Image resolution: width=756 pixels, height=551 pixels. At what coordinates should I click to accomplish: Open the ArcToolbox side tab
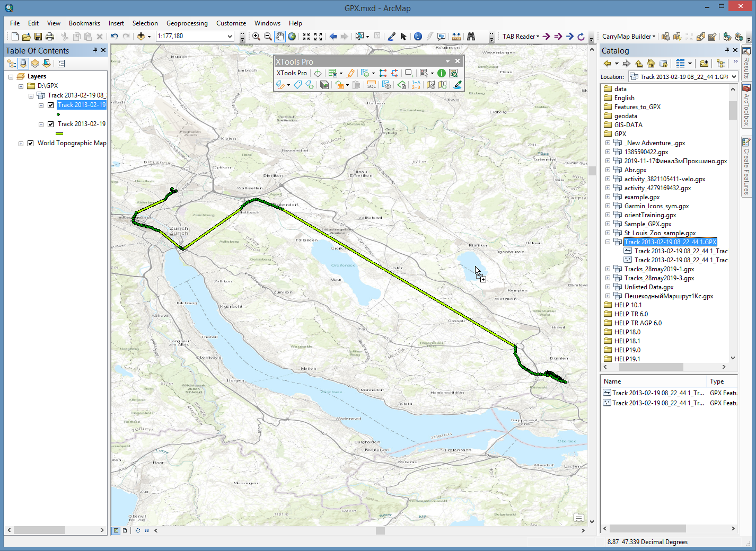[x=746, y=105]
